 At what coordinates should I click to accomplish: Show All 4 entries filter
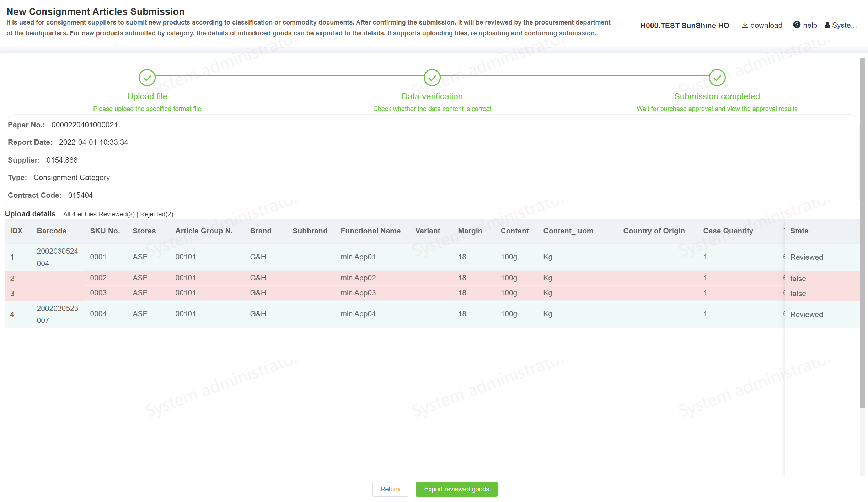coord(80,214)
